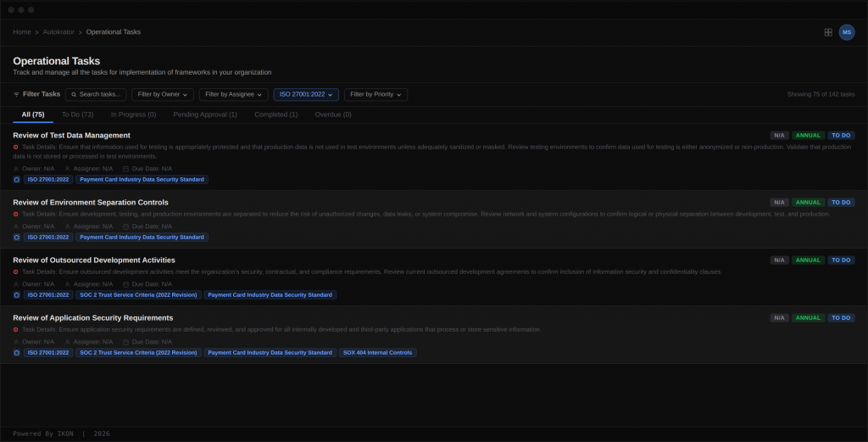
Task: Click the owner person icon in Application Security task
Action: (16, 342)
